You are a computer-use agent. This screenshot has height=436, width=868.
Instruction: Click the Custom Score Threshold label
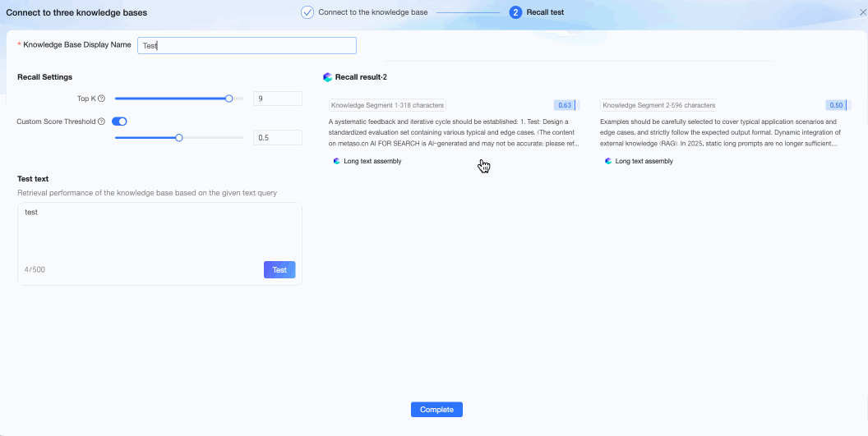57,122
